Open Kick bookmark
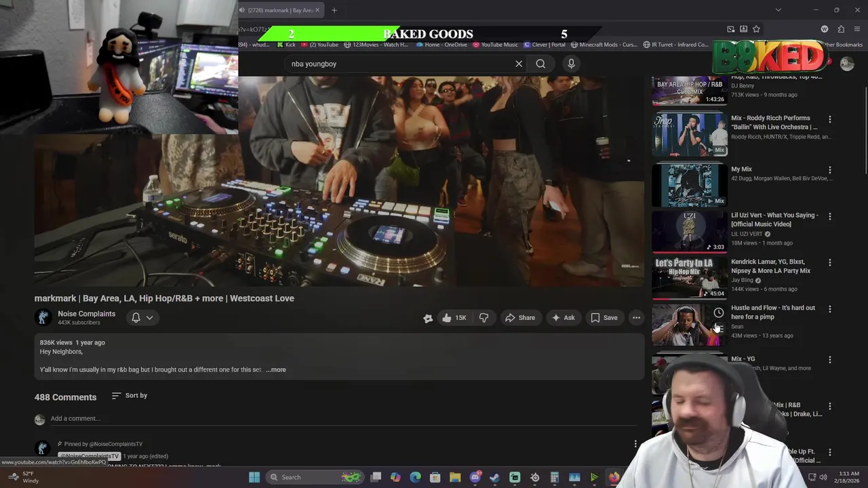The height and width of the screenshot is (488, 868). [x=286, y=45]
